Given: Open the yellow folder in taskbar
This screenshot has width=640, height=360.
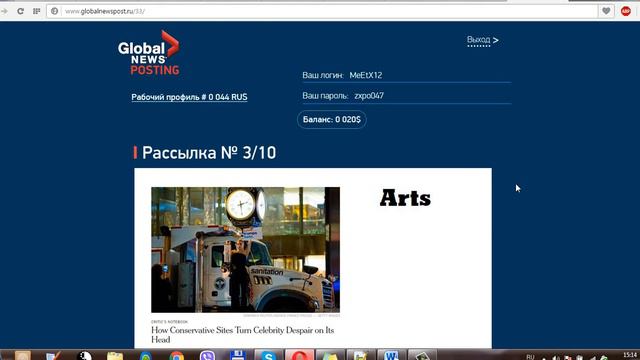Looking at the screenshot, I should point(115,356).
